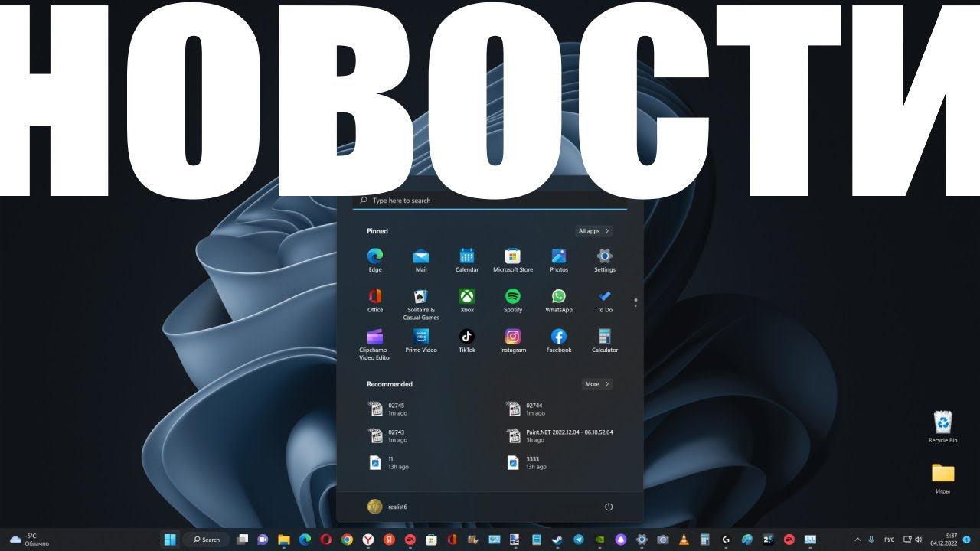
Task: Open the Recycle Bin on desktop
Action: click(x=943, y=427)
